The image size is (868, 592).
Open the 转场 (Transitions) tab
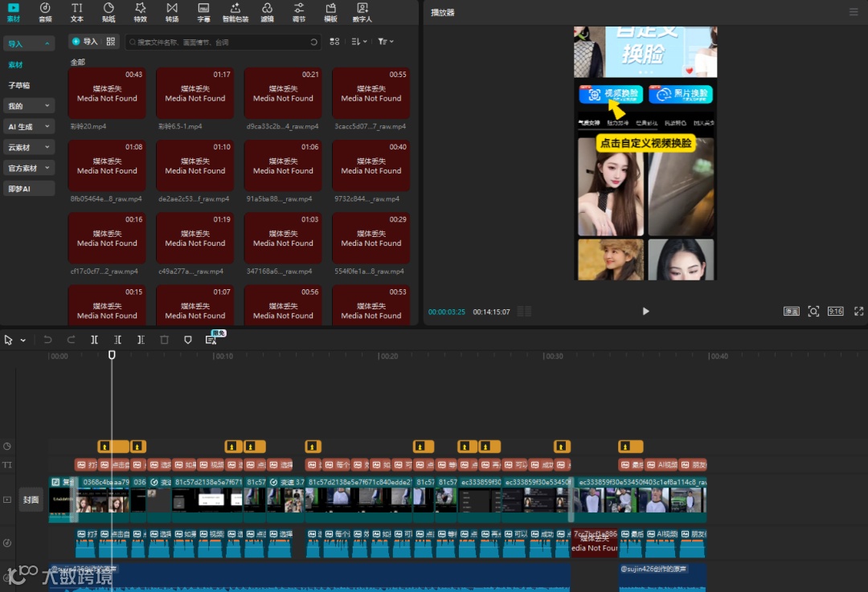tap(172, 11)
